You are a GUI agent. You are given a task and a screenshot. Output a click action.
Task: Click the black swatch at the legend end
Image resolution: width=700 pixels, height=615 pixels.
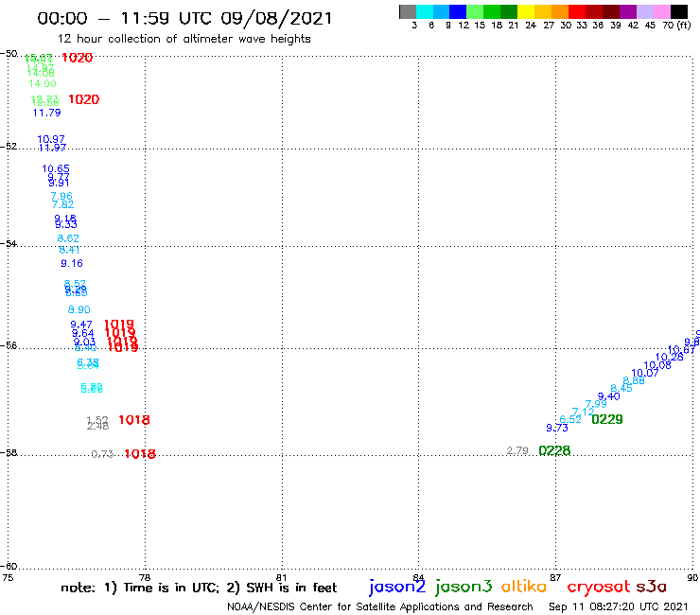tap(679, 11)
